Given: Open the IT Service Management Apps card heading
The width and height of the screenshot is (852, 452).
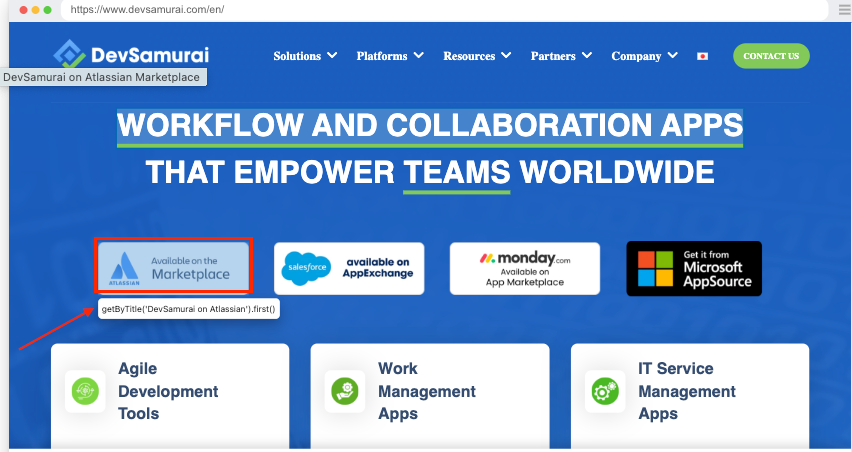Looking at the screenshot, I should (687, 391).
